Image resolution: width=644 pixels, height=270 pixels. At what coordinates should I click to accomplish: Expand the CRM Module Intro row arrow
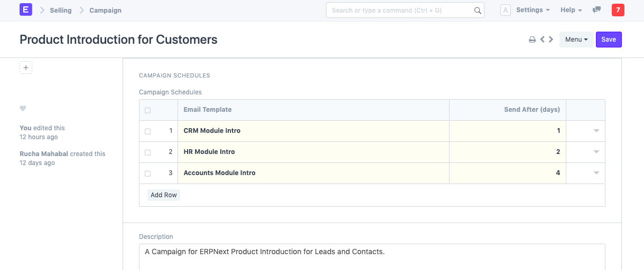[x=596, y=131]
